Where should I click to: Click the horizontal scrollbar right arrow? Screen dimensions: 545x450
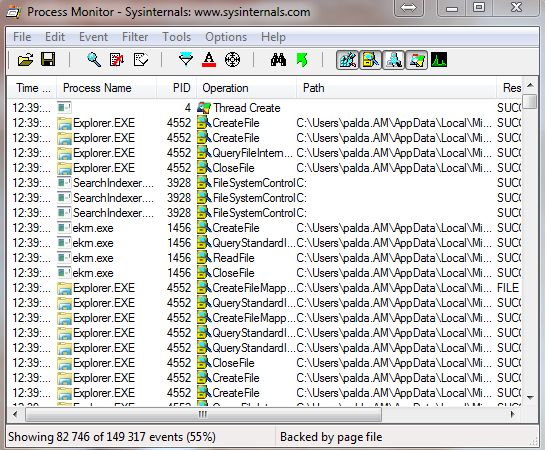[513, 414]
